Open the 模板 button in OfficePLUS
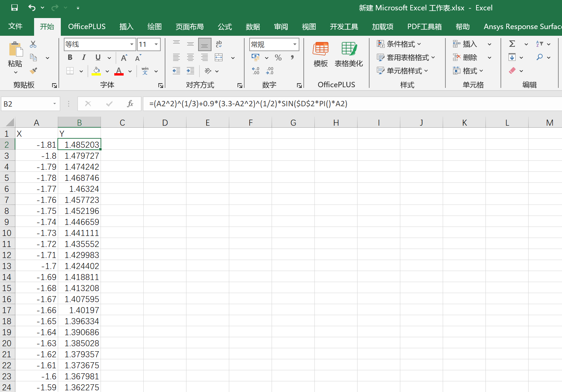The width and height of the screenshot is (562, 392). pyautogui.click(x=321, y=54)
